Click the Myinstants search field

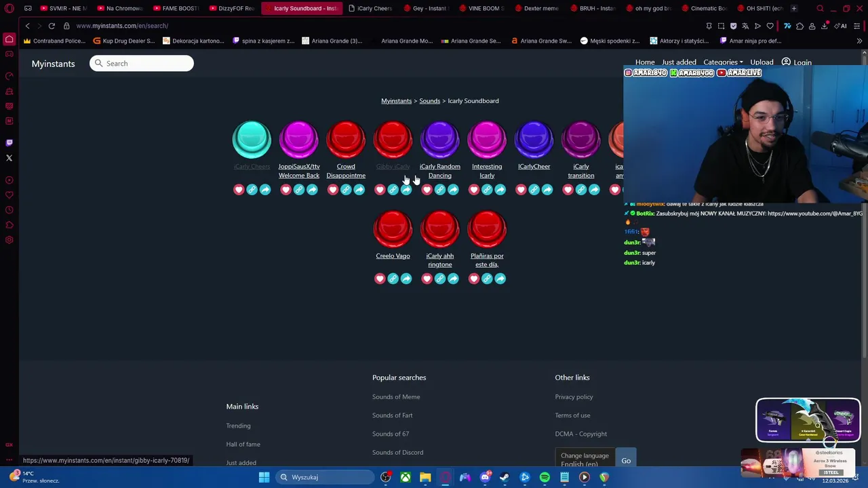pyautogui.click(x=142, y=63)
